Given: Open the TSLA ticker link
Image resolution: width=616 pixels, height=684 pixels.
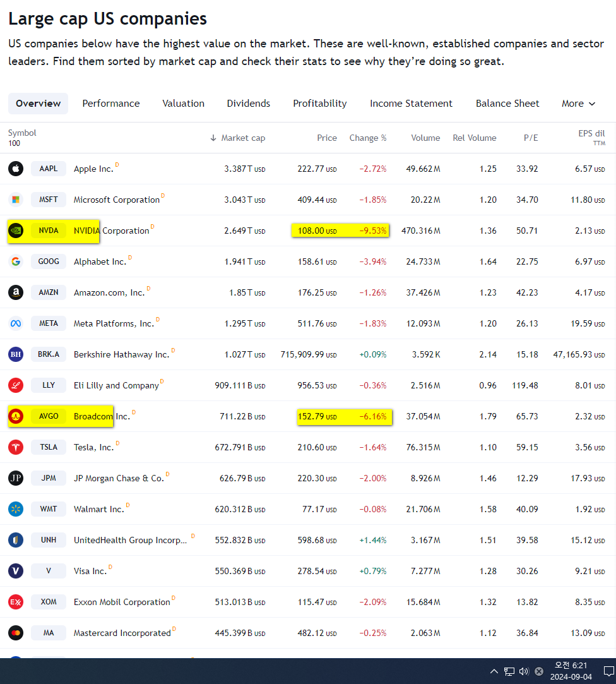Looking at the screenshot, I should [49, 447].
